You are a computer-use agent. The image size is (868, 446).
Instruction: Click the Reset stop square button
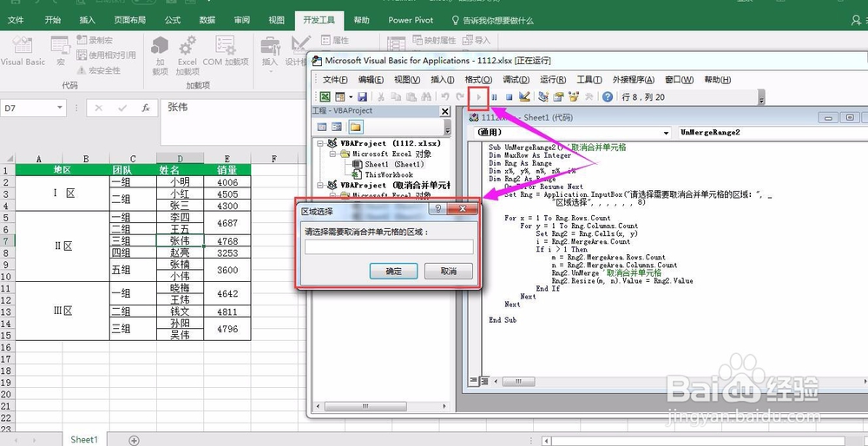point(509,97)
